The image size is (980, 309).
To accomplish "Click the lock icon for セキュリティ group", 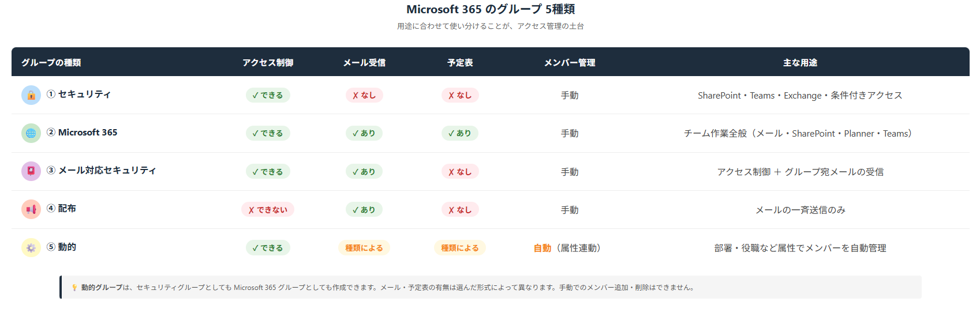I will 31,95.
